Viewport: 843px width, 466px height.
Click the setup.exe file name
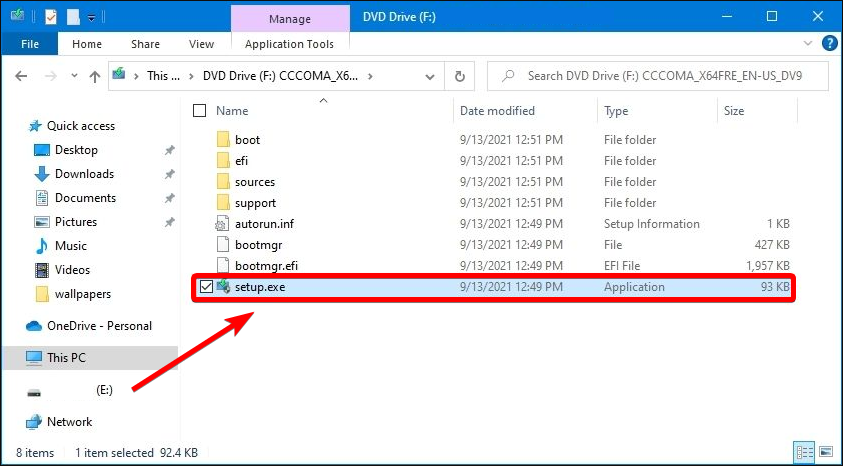coord(260,287)
